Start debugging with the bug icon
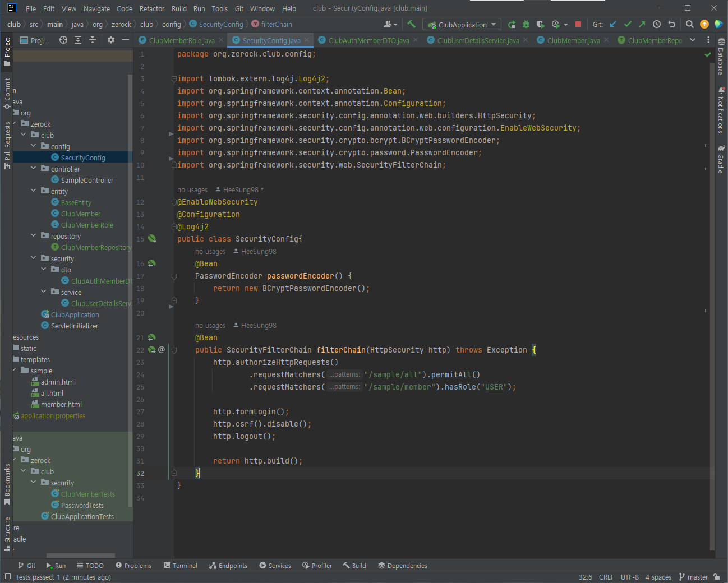The width and height of the screenshot is (728, 583). click(x=526, y=24)
